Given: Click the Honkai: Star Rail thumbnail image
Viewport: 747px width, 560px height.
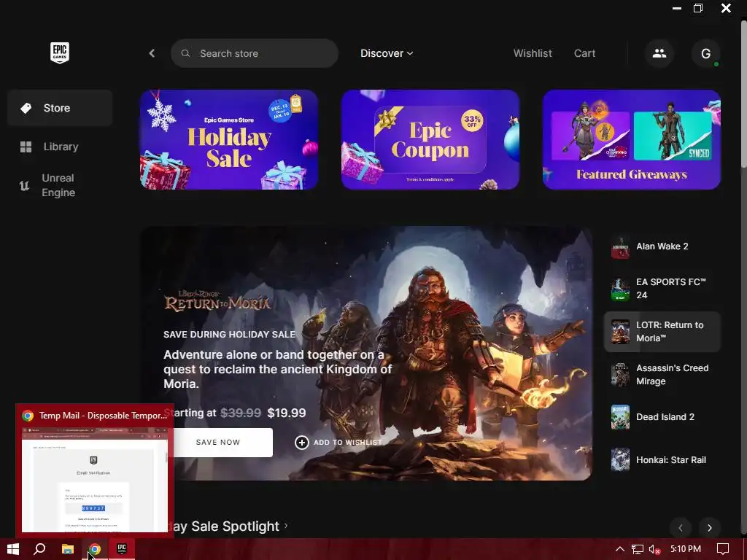Looking at the screenshot, I should point(620,460).
